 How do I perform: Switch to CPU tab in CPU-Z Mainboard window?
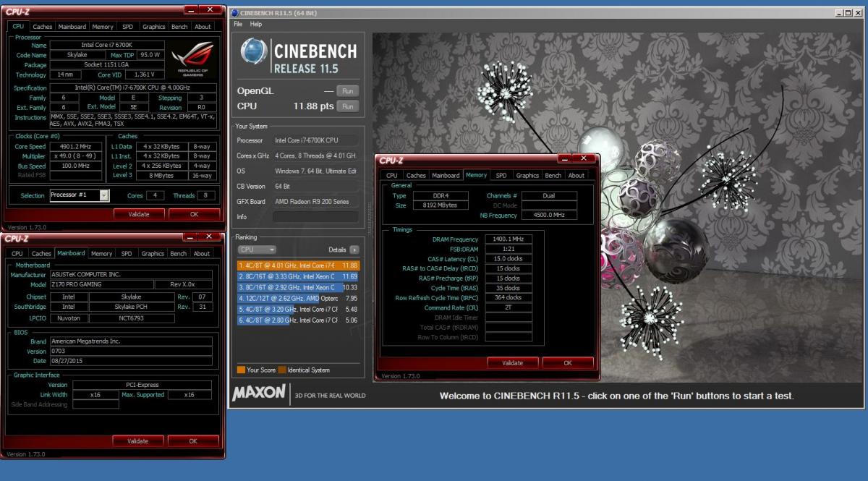(x=17, y=254)
